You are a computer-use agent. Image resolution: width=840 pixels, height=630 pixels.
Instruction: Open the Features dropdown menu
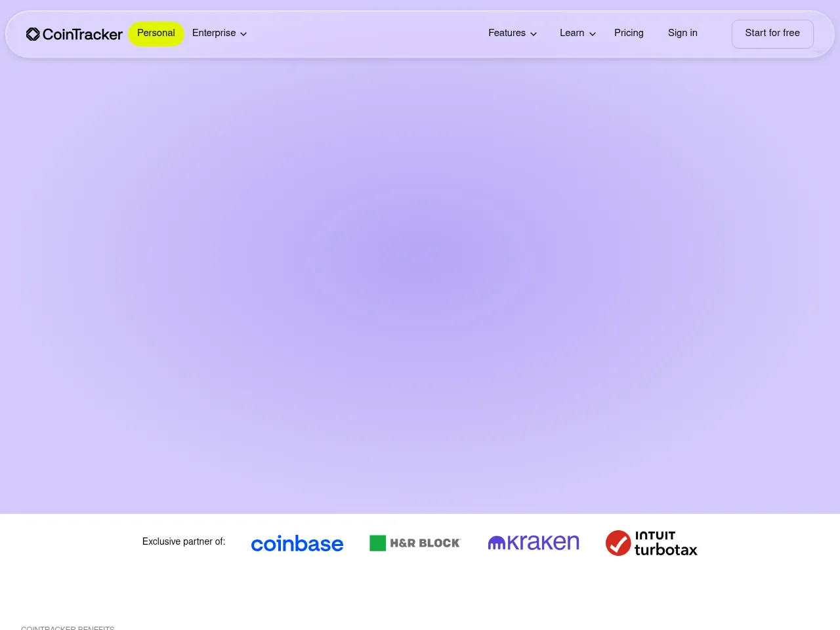coord(507,33)
